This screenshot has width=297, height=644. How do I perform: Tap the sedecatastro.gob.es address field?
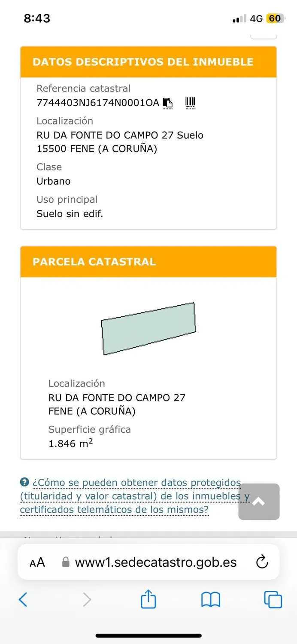pyautogui.click(x=155, y=562)
